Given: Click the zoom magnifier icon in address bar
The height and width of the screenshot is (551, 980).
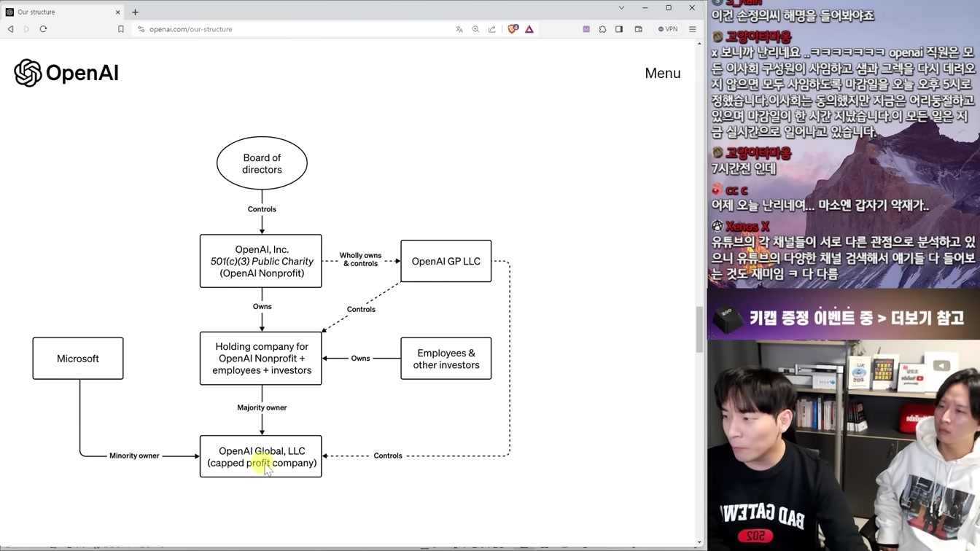Looking at the screenshot, I should coord(475,29).
